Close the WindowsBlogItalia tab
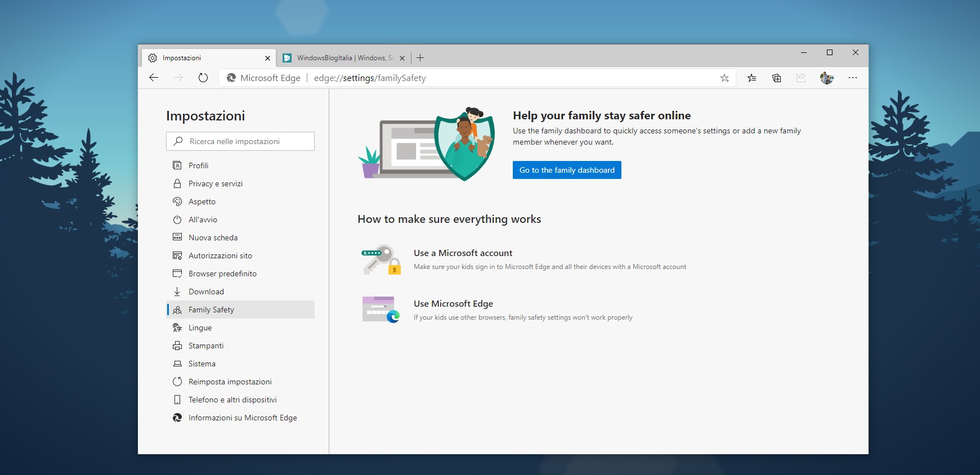This screenshot has height=475, width=980. [402, 58]
